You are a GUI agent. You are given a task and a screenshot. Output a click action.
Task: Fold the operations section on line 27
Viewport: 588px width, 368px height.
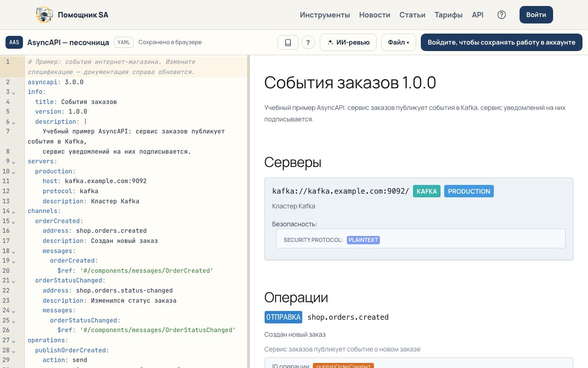(x=13, y=340)
